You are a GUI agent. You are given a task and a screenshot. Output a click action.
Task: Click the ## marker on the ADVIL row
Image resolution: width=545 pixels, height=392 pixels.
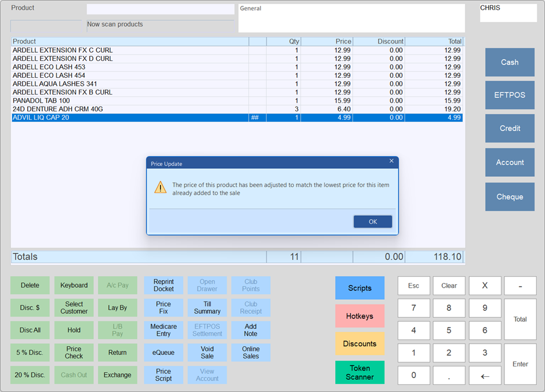coord(255,118)
